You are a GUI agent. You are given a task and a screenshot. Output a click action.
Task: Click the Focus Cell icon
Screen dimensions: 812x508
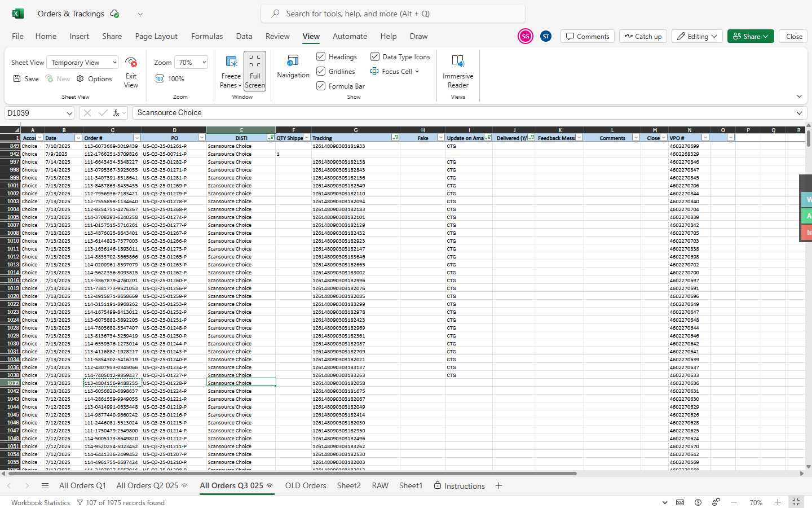click(x=374, y=71)
